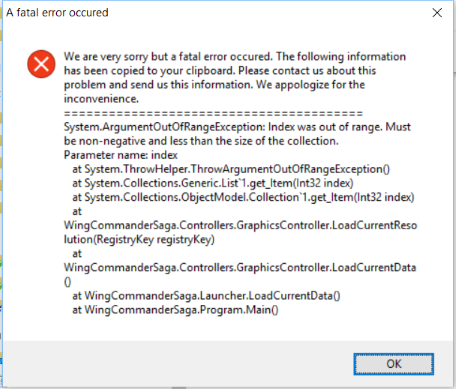
Task: Click the 'GraphicsController.LoadCurrentData' stack line
Action: (240, 268)
